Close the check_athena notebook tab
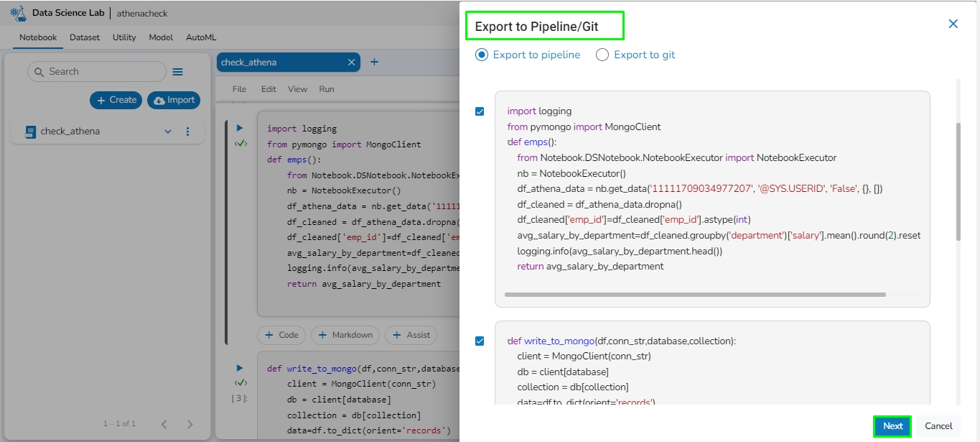980x442 pixels. 351,63
